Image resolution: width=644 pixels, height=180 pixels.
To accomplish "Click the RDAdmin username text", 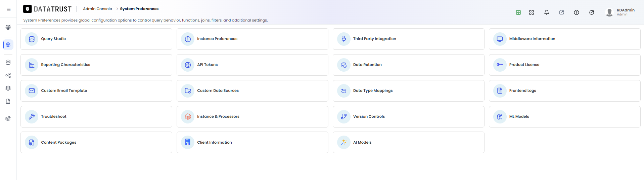I will [626, 10].
